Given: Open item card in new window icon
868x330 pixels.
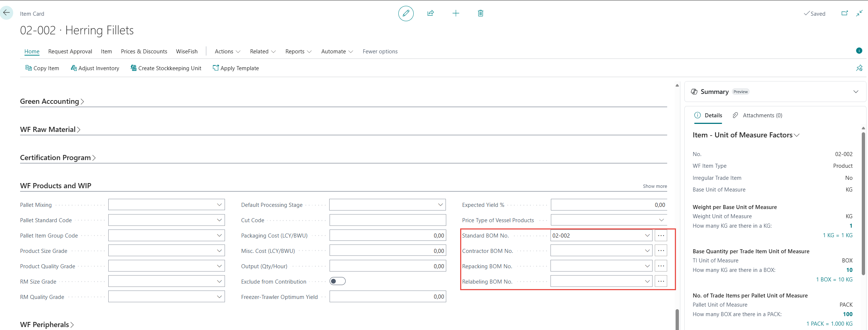Looking at the screenshot, I should tap(844, 14).
